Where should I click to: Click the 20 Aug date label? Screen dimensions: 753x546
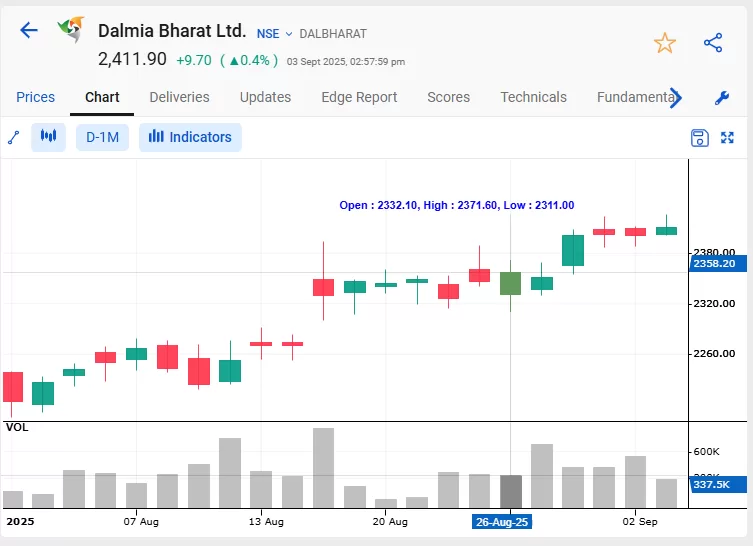click(x=390, y=522)
